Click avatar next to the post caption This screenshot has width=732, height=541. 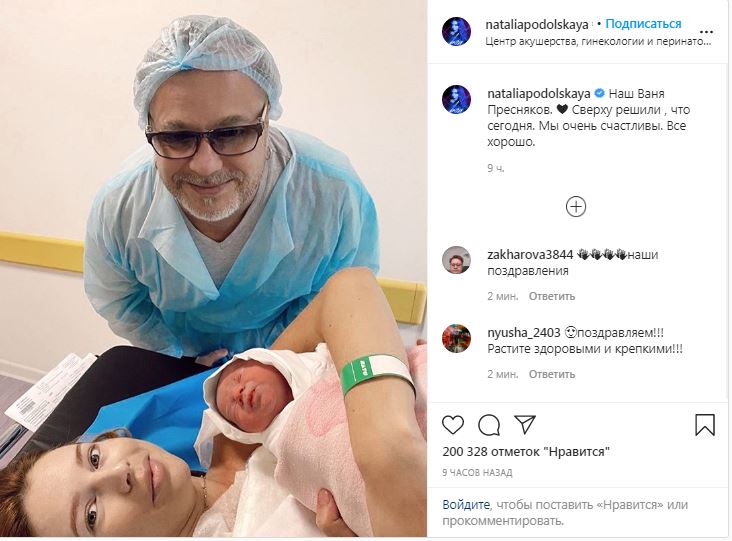click(x=456, y=99)
